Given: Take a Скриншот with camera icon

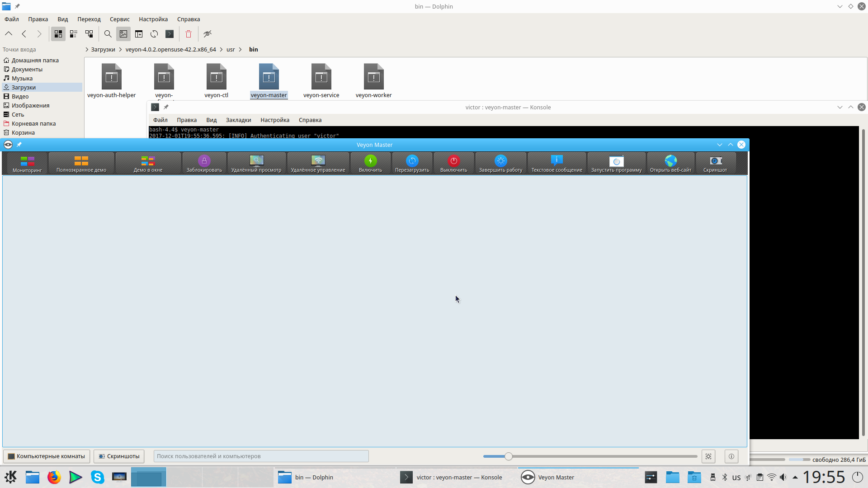Looking at the screenshot, I should click(715, 163).
